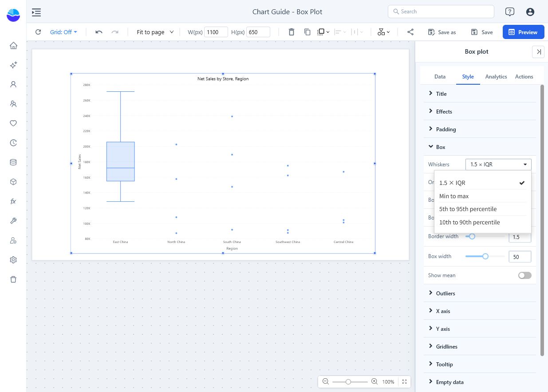Viewport: 548px width, 392px height.
Task: Open the Grid: Off dropdown
Action: pyautogui.click(x=63, y=32)
